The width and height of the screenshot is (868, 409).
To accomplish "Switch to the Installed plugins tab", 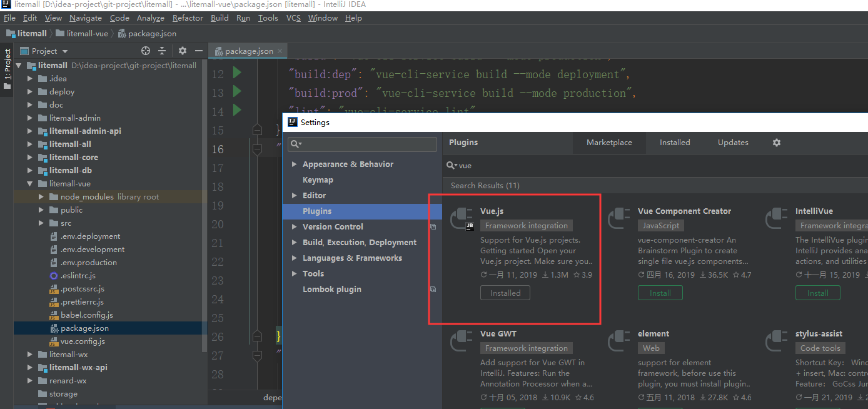I will [675, 143].
